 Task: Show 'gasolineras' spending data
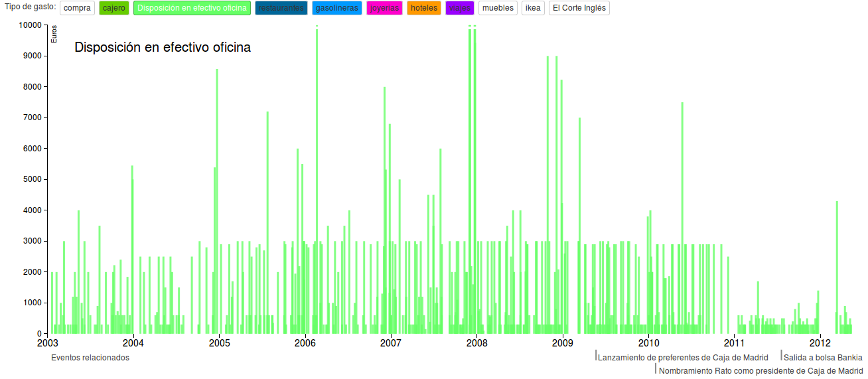tap(336, 8)
